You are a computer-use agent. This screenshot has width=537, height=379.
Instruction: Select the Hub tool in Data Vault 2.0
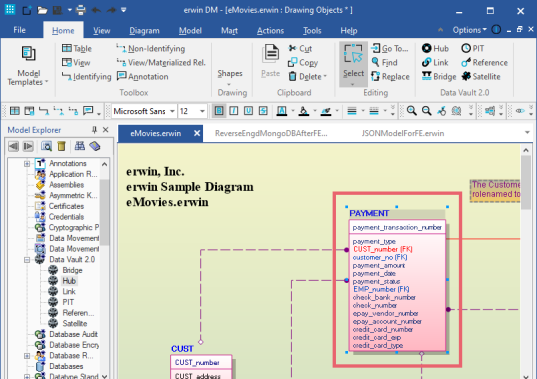[435, 49]
